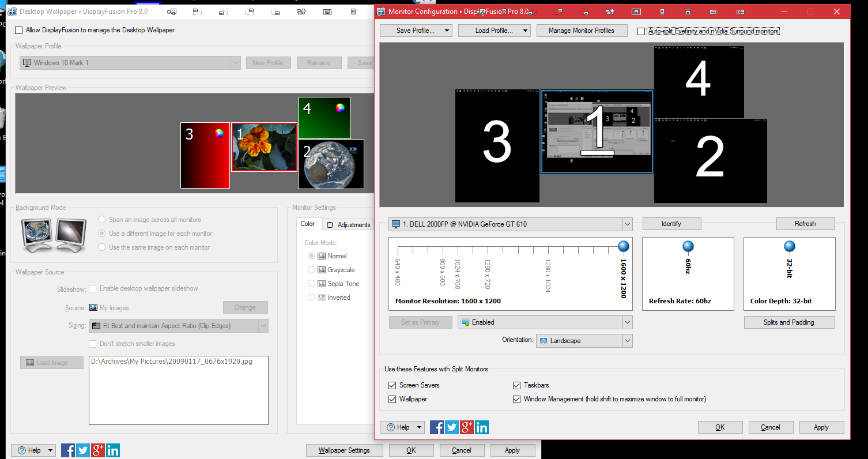Select monitor 3 in the configuration layout
This screenshot has width=868, height=459.
click(x=497, y=146)
